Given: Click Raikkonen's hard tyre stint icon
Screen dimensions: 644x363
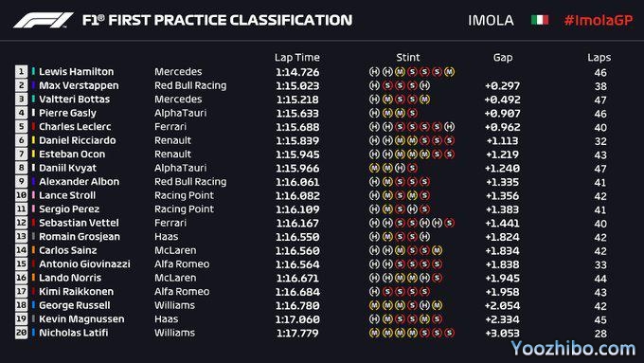Looking at the screenshot, I should tap(374, 292).
